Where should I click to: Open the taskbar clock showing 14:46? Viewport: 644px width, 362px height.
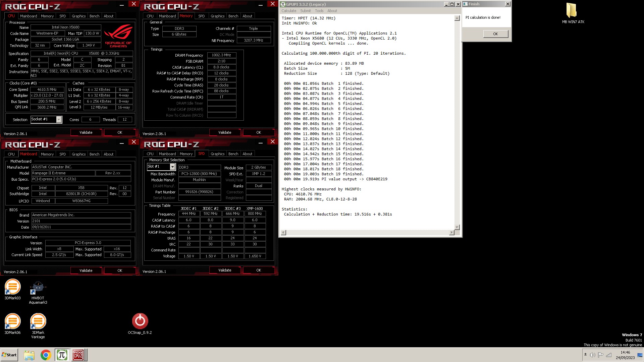(625, 355)
